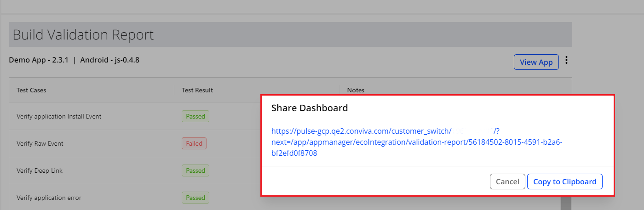Select the Verify Deep Link test case
The width and height of the screenshot is (644, 210).
(40, 170)
